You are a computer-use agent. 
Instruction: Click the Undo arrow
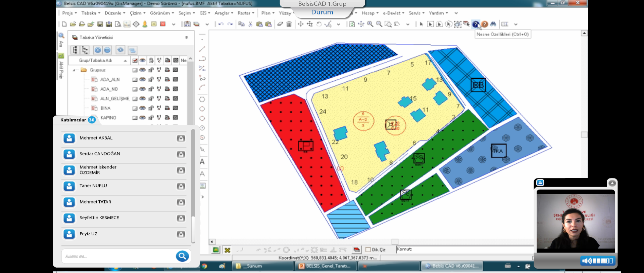(221, 24)
